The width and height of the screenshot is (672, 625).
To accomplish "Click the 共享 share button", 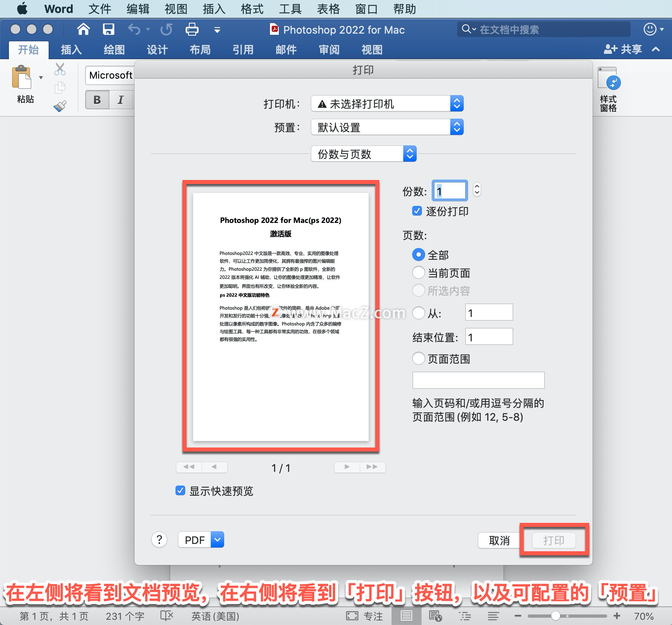I will click(623, 49).
